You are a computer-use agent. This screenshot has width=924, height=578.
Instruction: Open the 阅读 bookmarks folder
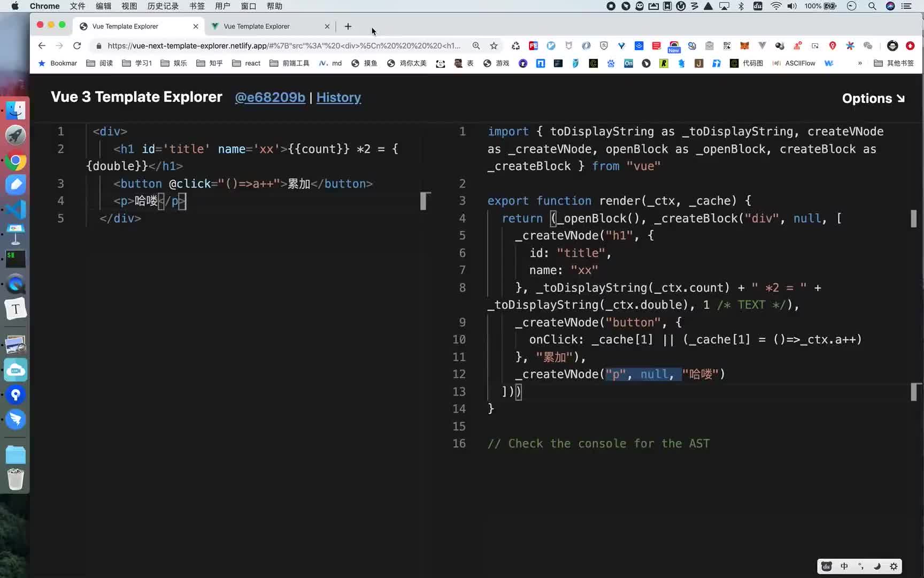click(x=99, y=63)
